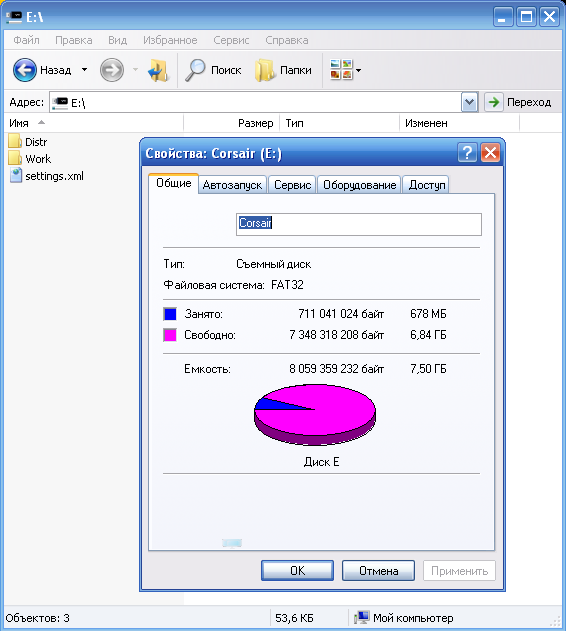Image resolution: width=566 pixels, height=631 pixels.
Task: Open the Файл menu
Action: tap(26, 40)
